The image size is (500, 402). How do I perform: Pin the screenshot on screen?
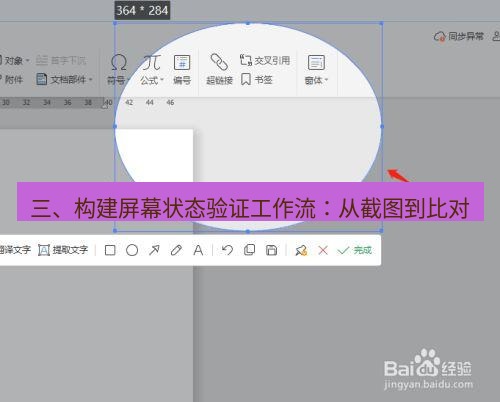click(x=301, y=250)
